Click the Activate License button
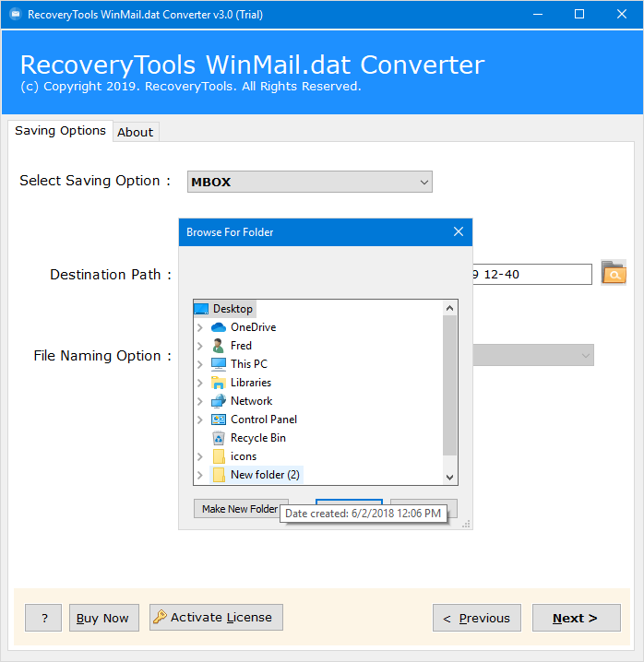The image size is (644, 662). (216, 617)
